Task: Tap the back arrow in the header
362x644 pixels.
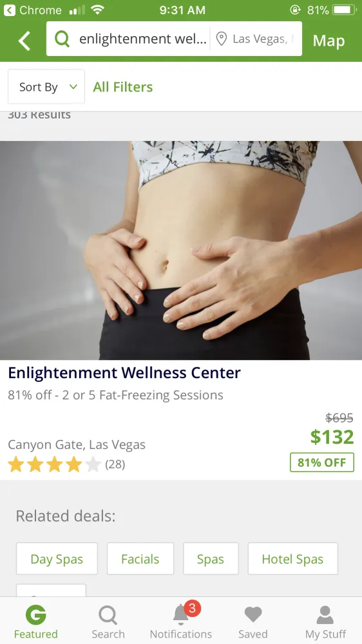Action: (24, 41)
